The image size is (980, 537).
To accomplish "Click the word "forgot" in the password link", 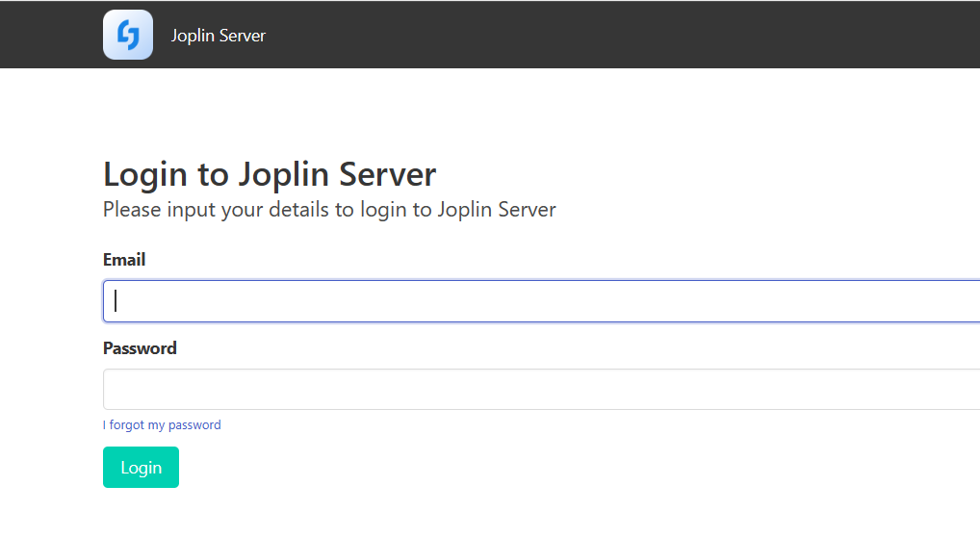I will (127, 425).
